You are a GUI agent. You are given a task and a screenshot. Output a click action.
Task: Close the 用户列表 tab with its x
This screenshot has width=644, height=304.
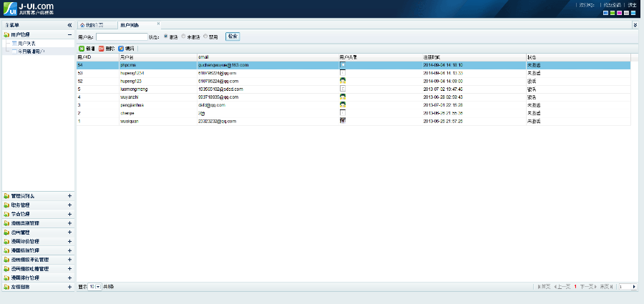(158, 24)
